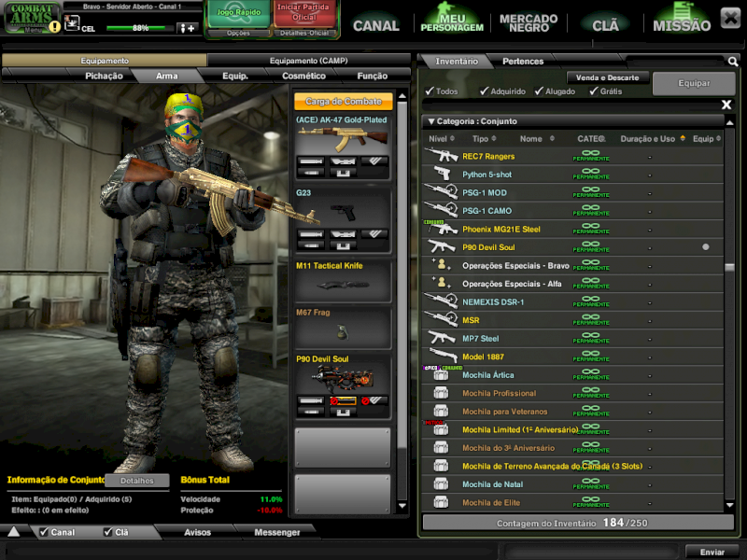Click the Equipar button
This screenshot has width=747, height=560.
click(x=694, y=83)
